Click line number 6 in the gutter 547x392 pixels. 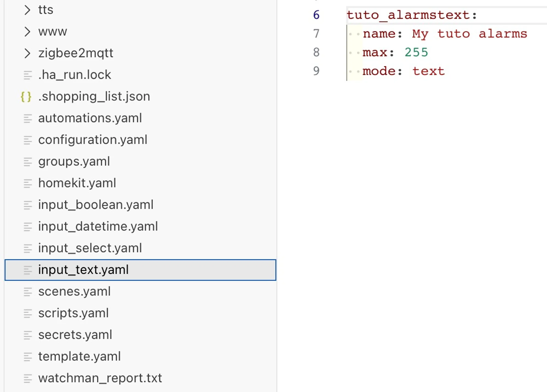[x=316, y=15]
